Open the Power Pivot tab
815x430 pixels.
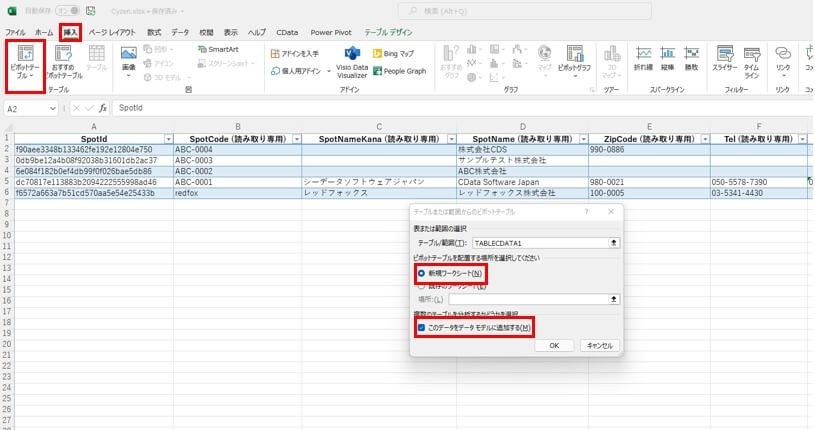(x=330, y=32)
